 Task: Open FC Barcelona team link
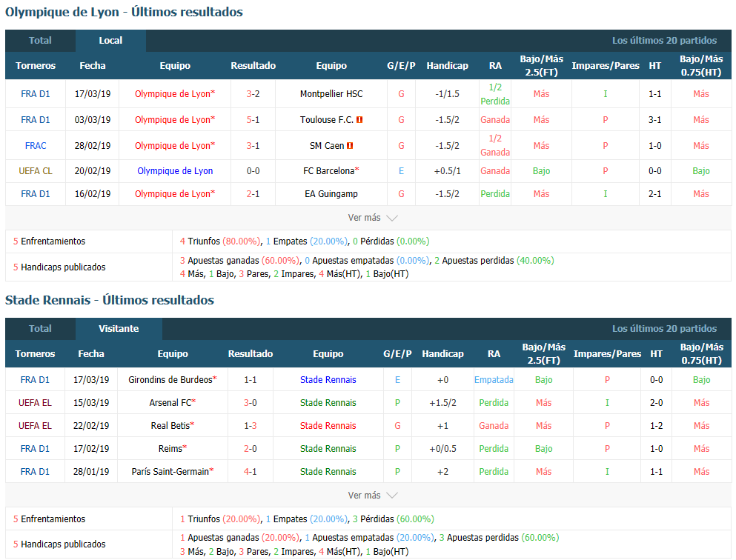(x=328, y=170)
